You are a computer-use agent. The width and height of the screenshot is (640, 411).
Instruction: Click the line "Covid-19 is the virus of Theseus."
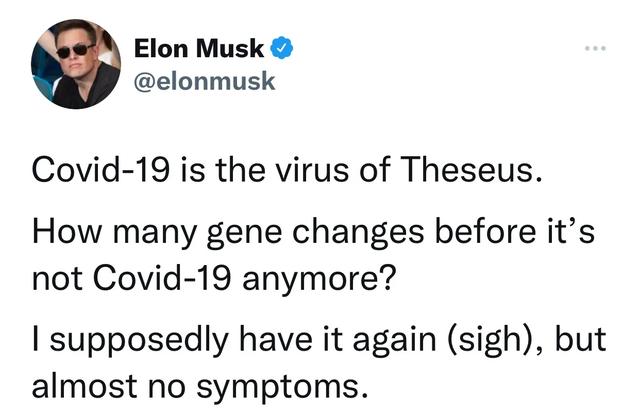click(287, 169)
